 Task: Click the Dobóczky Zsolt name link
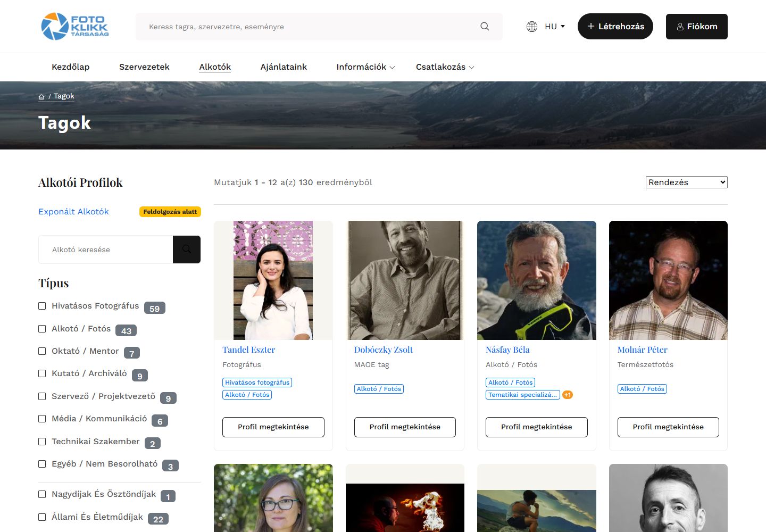tap(384, 350)
